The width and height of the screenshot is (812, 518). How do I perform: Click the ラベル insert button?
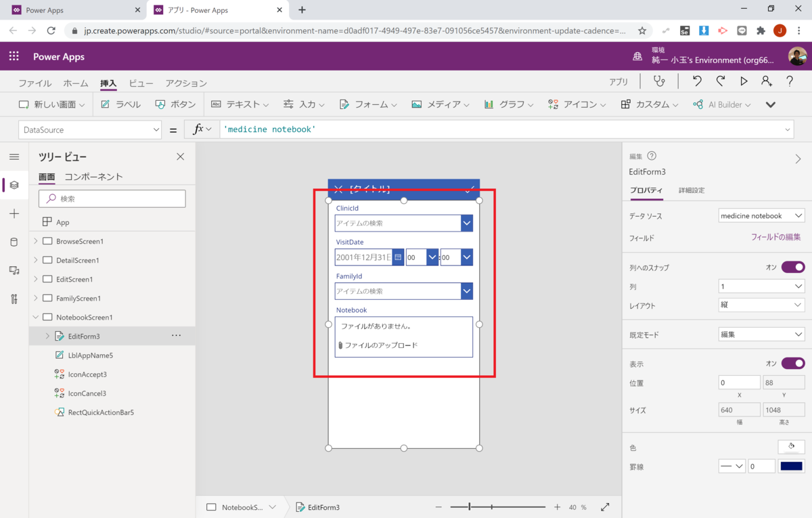click(121, 104)
